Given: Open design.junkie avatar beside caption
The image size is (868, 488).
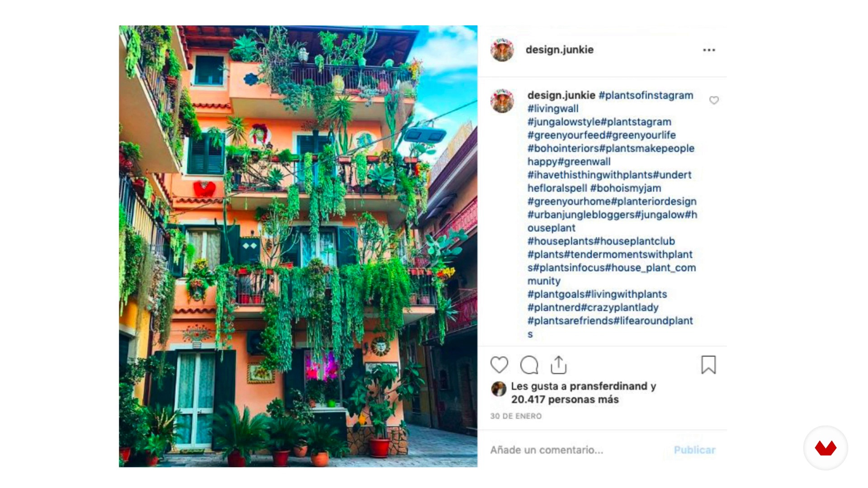Looking at the screenshot, I should coord(502,101).
